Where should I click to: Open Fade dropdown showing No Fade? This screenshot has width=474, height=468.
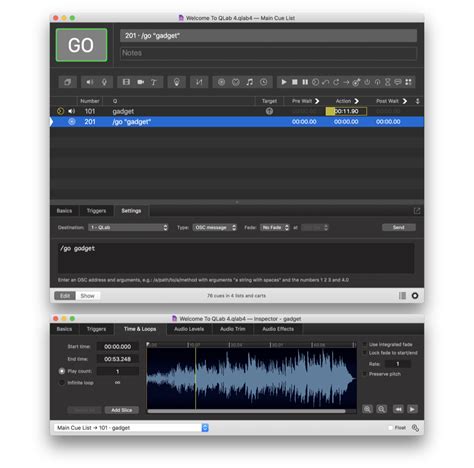click(275, 227)
